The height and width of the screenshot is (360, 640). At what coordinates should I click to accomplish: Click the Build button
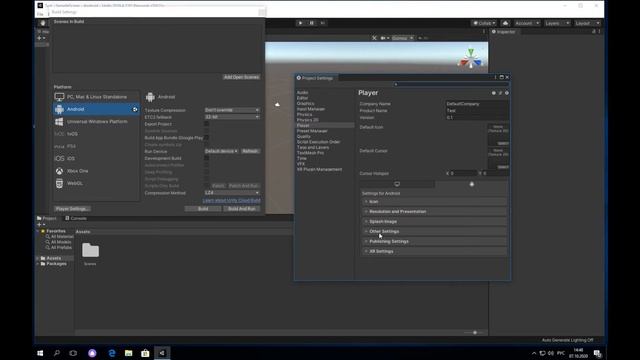203,209
